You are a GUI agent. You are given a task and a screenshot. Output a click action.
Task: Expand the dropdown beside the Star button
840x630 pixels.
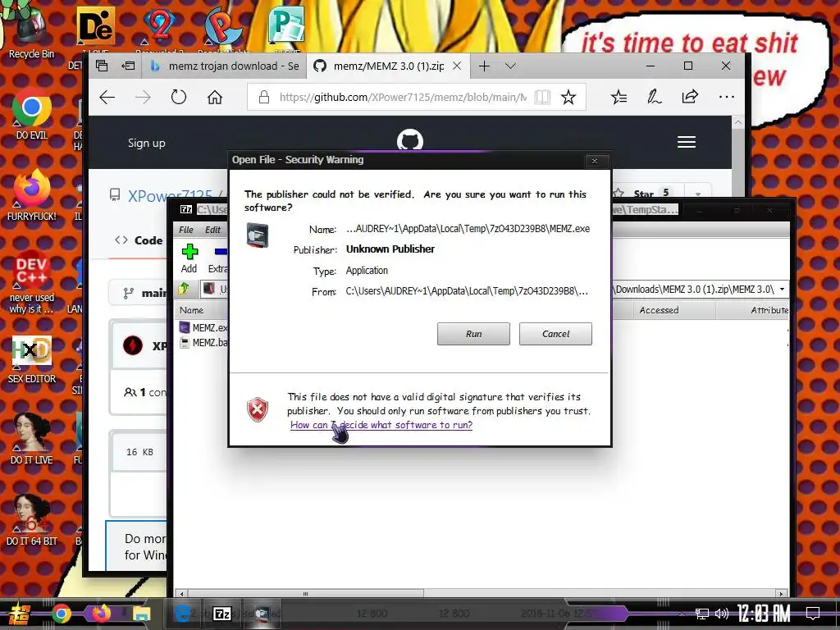pos(698,194)
